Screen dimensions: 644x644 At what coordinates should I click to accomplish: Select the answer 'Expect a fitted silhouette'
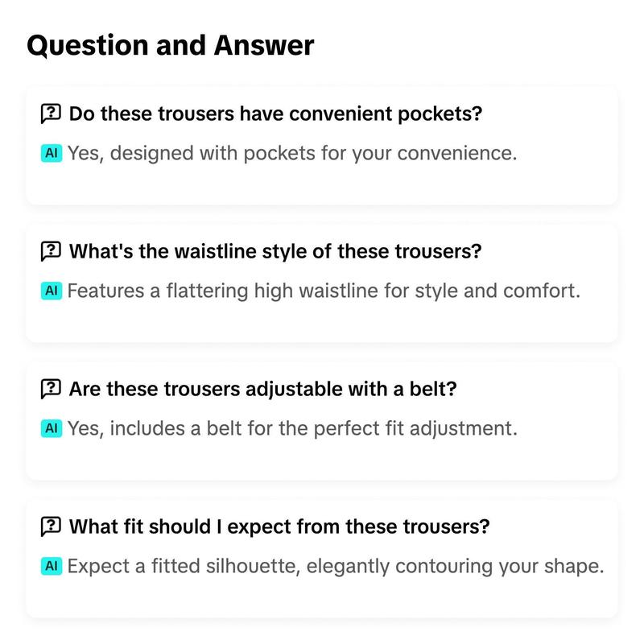(x=336, y=567)
